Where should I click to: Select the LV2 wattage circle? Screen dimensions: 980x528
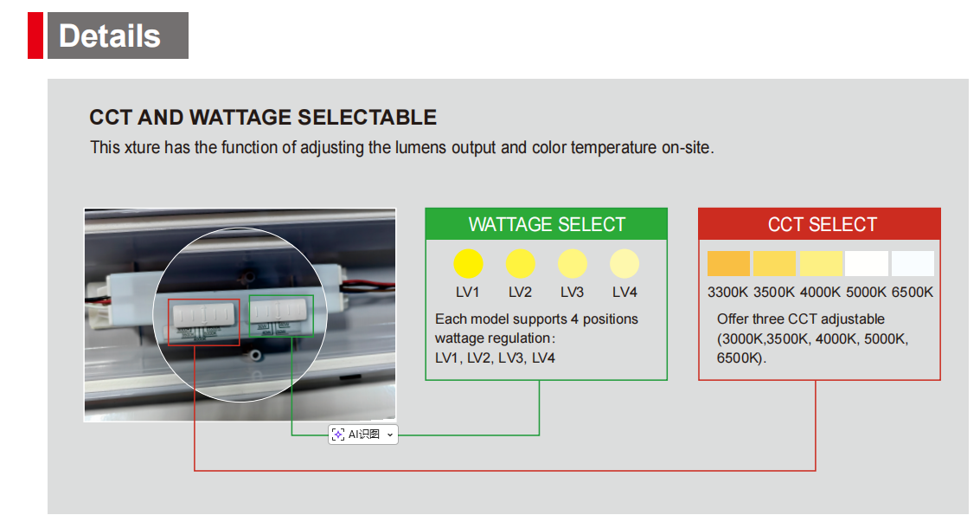520,263
